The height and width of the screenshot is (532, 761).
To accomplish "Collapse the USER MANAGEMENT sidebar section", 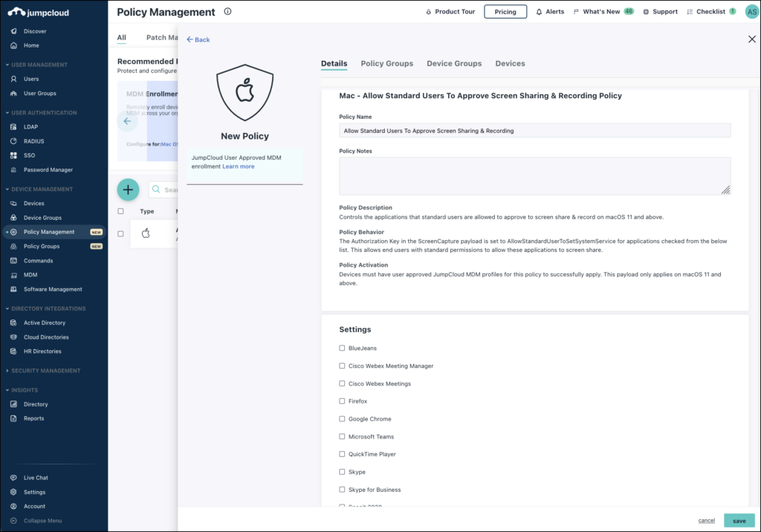I will point(39,65).
